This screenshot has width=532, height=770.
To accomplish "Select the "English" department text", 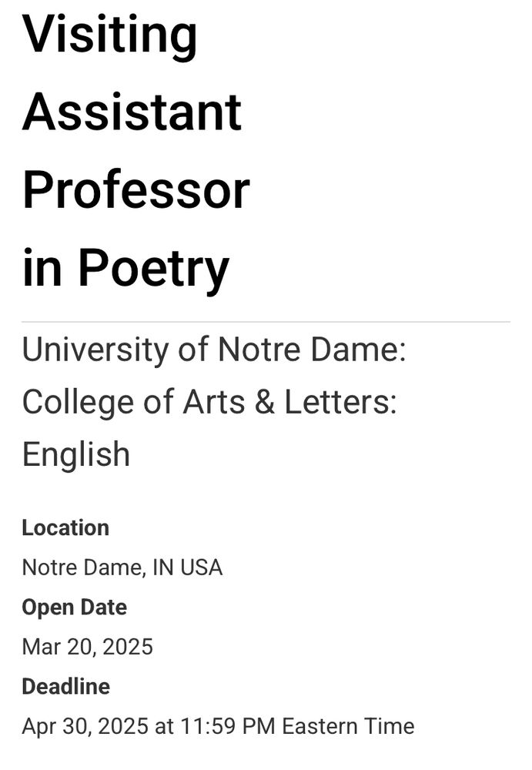I will (76, 455).
